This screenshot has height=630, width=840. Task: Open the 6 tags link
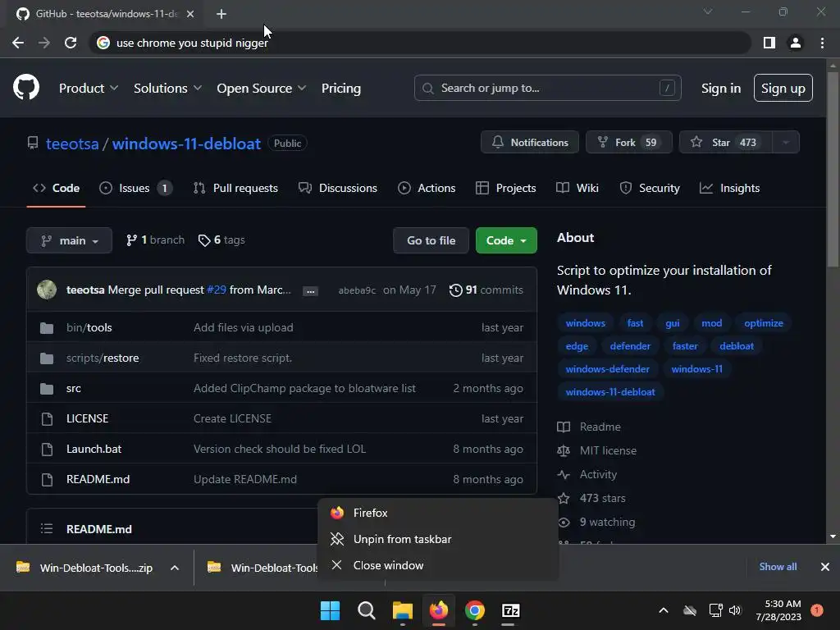pyautogui.click(x=221, y=240)
